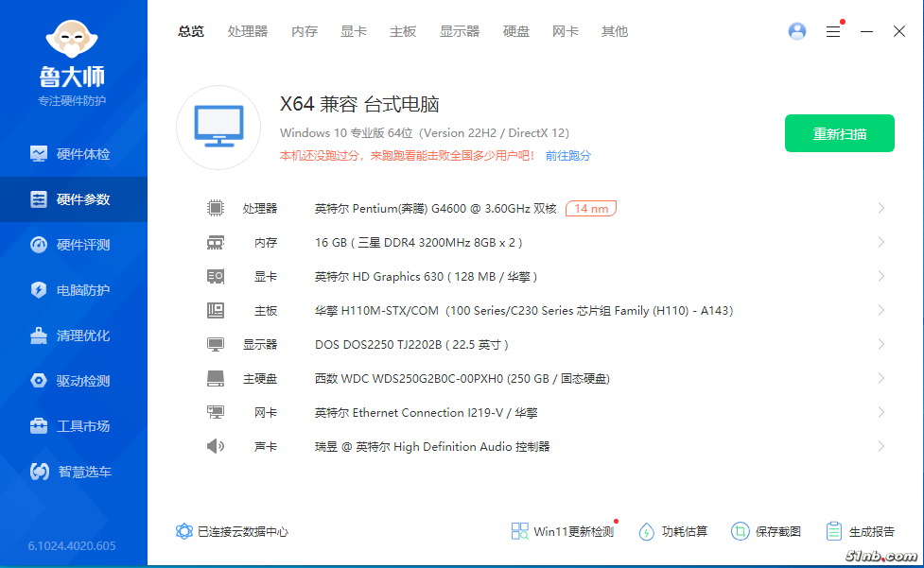Image resolution: width=924 pixels, height=568 pixels.
Task: Expand the 网卡 row chevron
Action: coord(881,412)
